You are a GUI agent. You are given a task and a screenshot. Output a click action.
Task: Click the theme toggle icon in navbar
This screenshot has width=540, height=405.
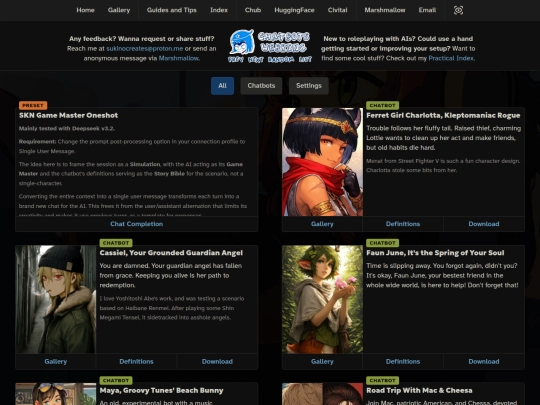tap(458, 10)
